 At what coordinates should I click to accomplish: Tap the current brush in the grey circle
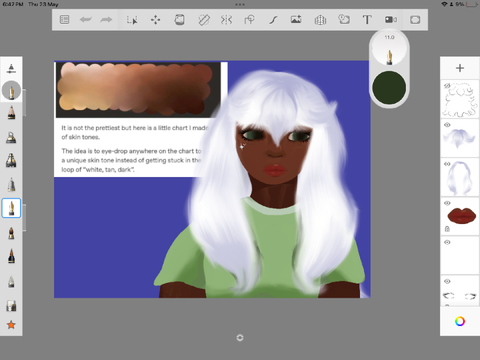tap(11, 90)
